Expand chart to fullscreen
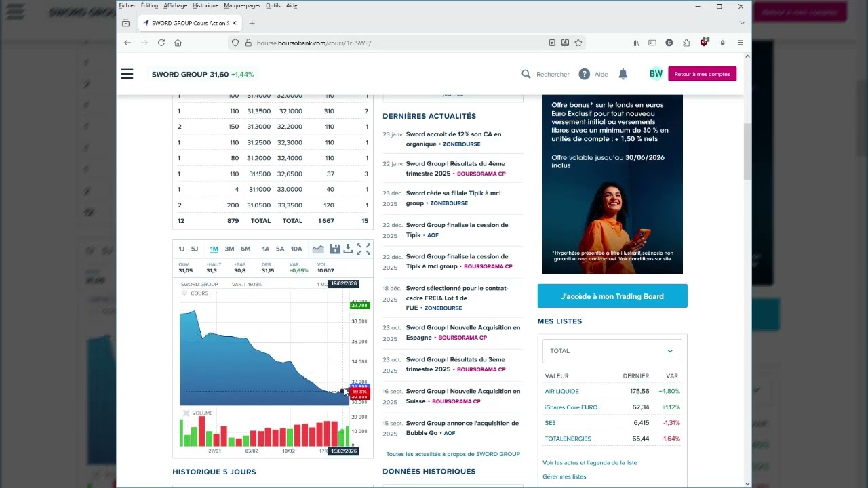Viewport: 868px width, 488px height. pyautogui.click(x=364, y=249)
